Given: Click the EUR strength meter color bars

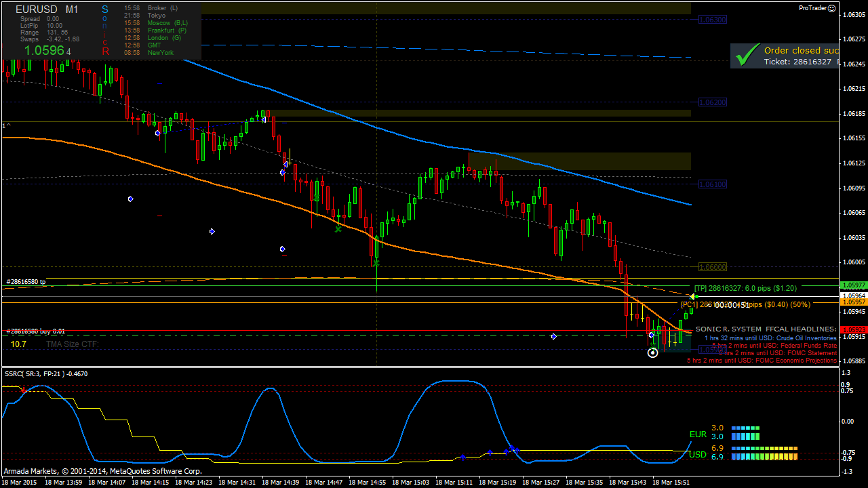Looking at the screenshot, I should 745,432.
